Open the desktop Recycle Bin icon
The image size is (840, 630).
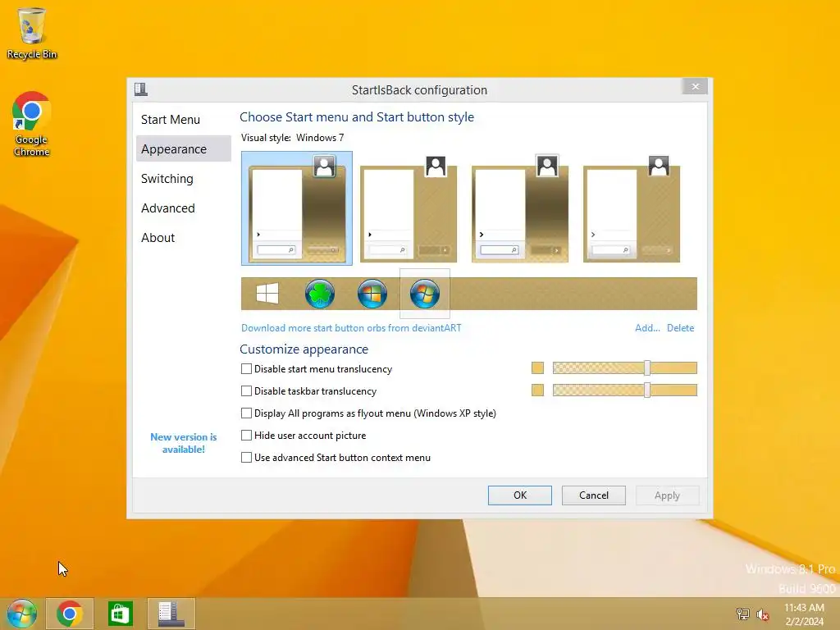(x=32, y=33)
